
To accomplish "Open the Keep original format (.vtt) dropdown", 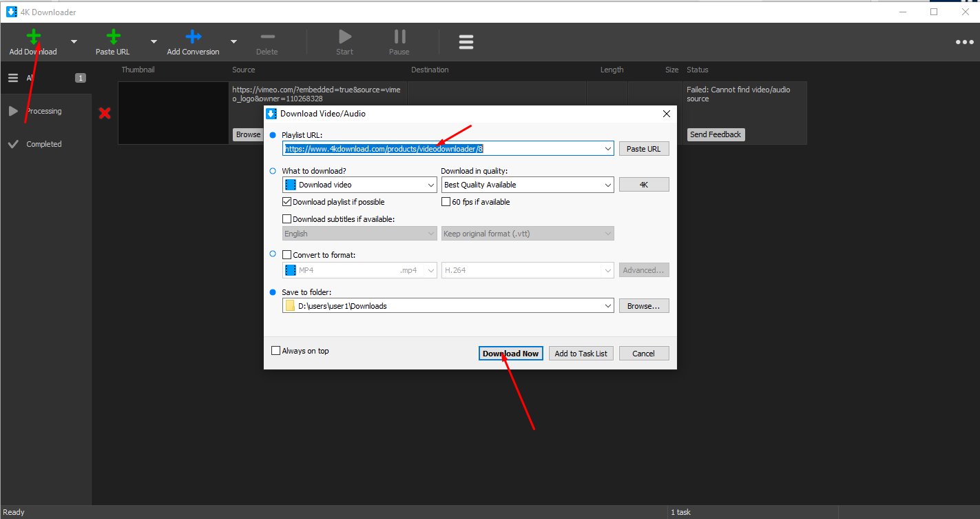I will click(x=608, y=234).
